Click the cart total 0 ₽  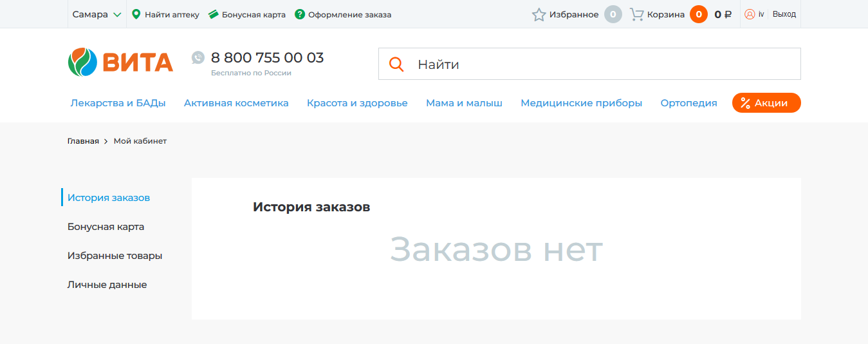pyautogui.click(x=723, y=14)
